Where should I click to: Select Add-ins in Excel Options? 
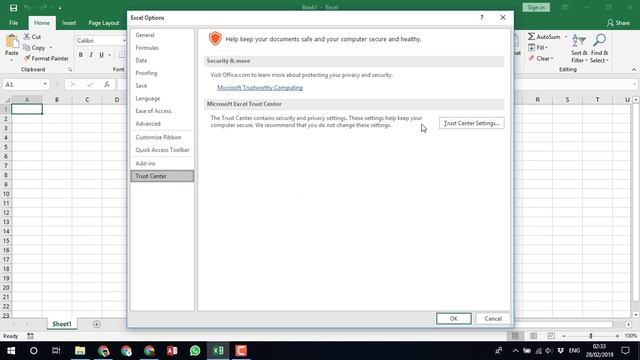click(162, 163)
